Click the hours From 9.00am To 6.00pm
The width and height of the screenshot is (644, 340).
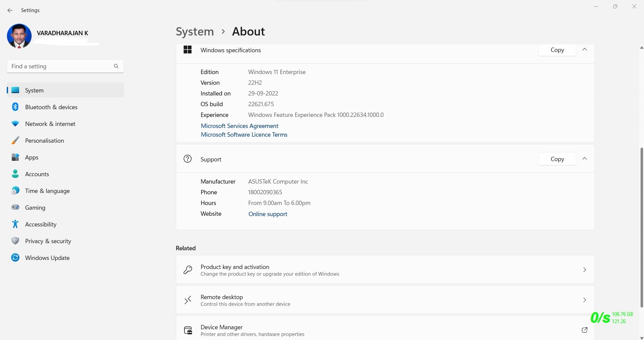pyautogui.click(x=279, y=203)
